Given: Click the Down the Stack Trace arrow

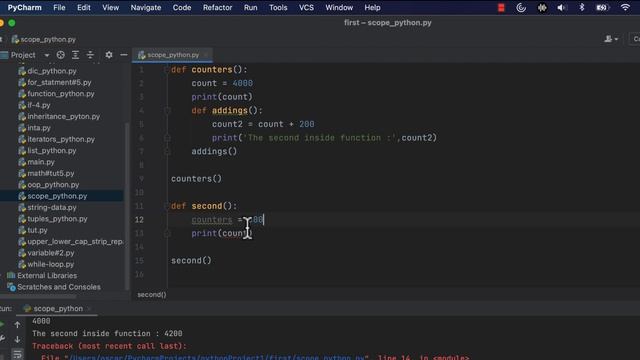Looking at the screenshot, I should (x=17, y=339).
